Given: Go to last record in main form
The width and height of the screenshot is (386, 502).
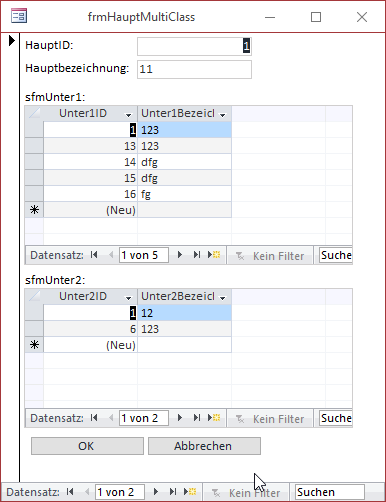Looking at the screenshot, I should (173, 492).
